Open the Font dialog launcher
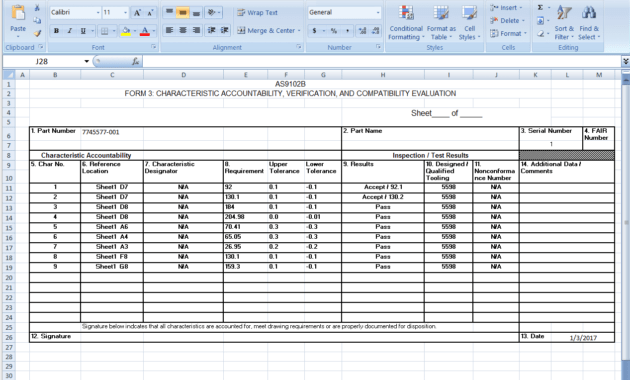This screenshot has width=630, height=380. [x=153, y=47]
